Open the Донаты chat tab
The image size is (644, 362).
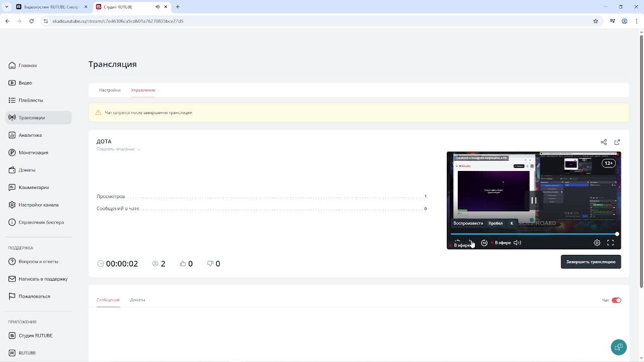click(x=137, y=300)
